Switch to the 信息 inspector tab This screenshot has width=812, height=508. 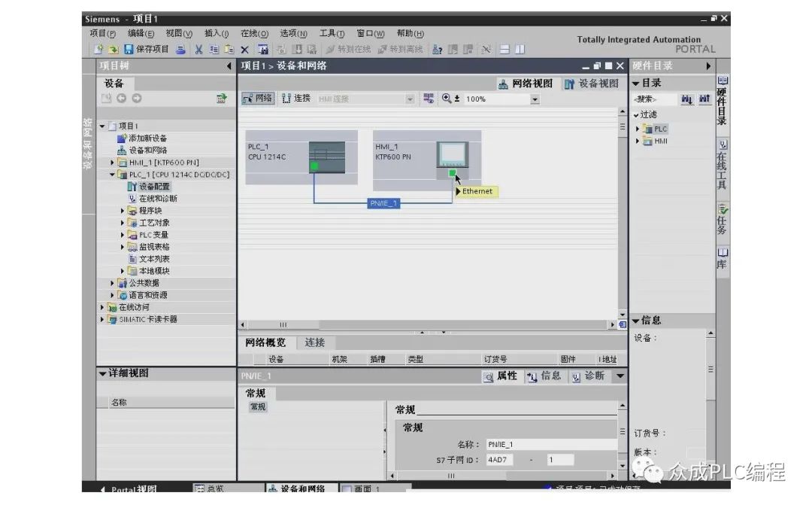tap(544, 376)
